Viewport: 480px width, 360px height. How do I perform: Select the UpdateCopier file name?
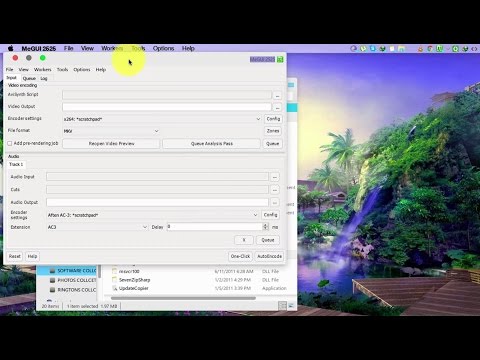coord(134,288)
